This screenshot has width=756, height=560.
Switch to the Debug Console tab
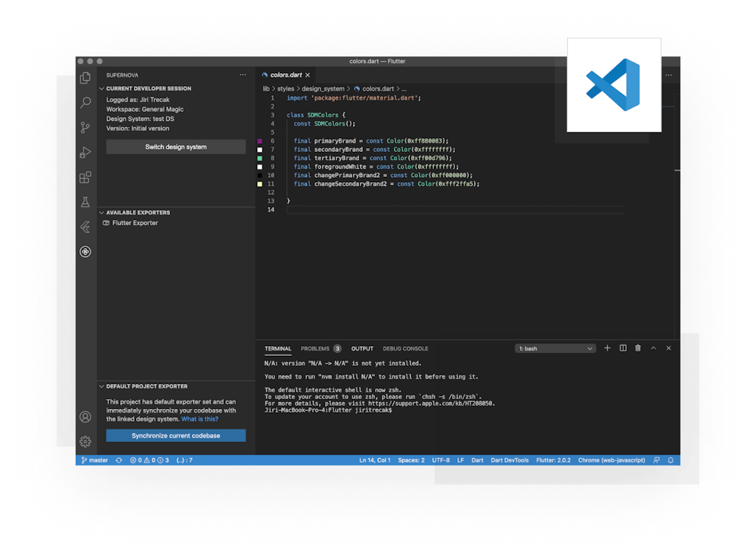405,348
